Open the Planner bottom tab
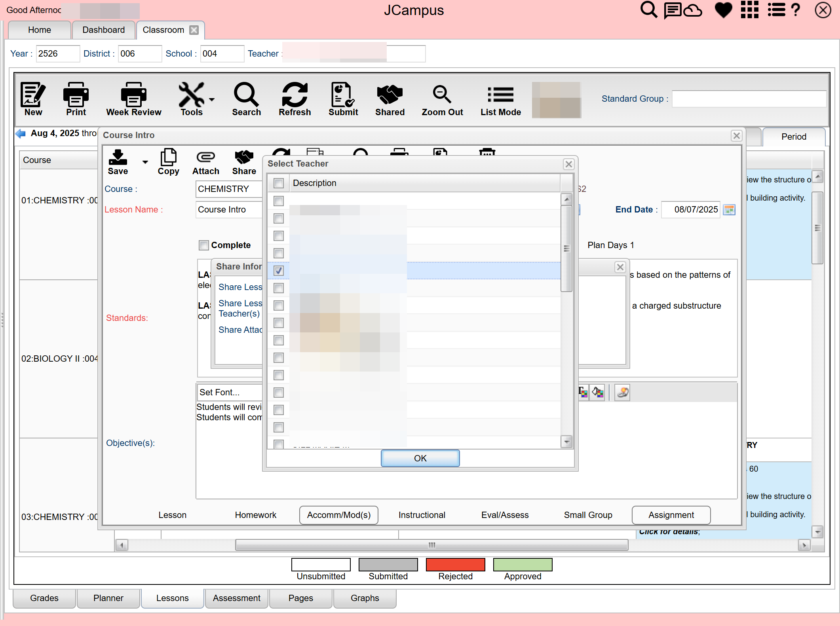This screenshot has width=840, height=626. [108, 598]
